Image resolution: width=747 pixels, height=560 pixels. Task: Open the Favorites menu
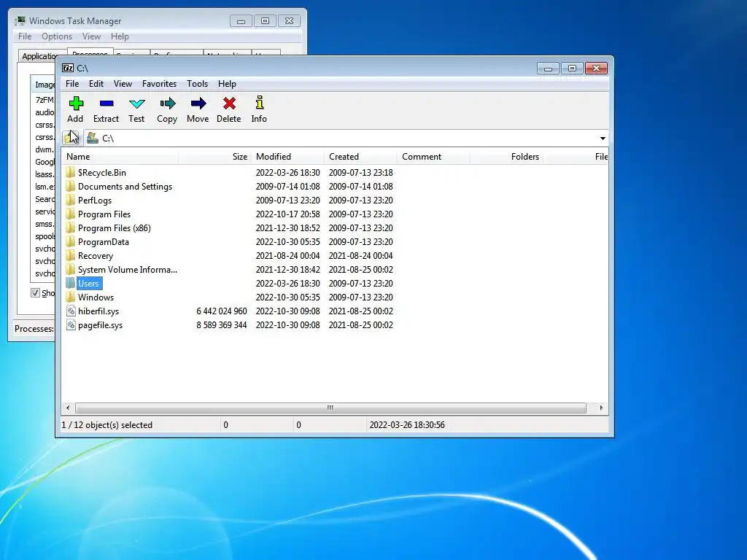point(159,84)
